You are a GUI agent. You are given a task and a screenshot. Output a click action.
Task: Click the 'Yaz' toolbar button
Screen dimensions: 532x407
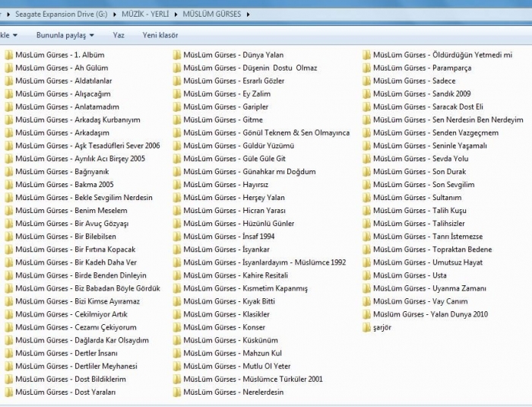(x=119, y=35)
